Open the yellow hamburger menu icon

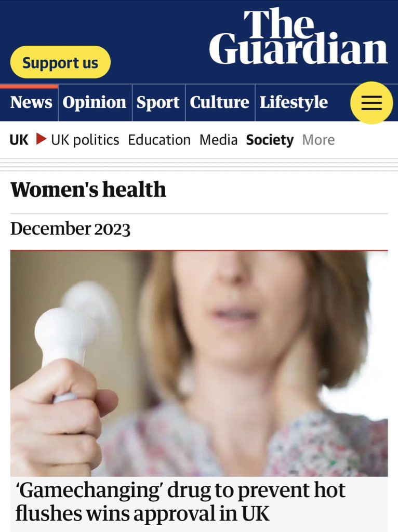click(372, 103)
